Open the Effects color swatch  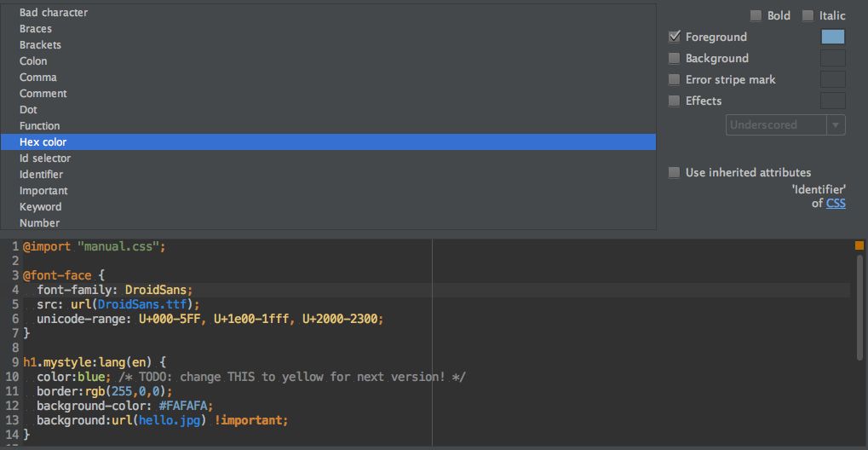[832, 101]
